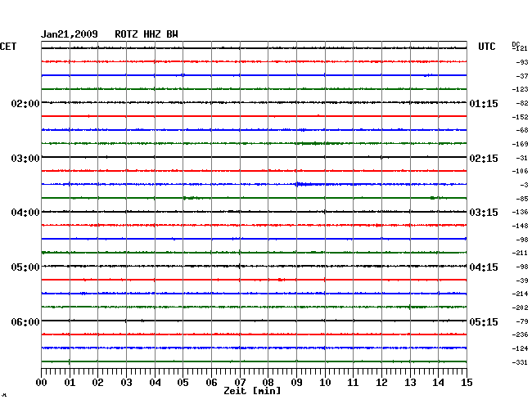Screen dimensions: 532x404
Task: Click the DC offset value -202
Action: click(x=520, y=307)
